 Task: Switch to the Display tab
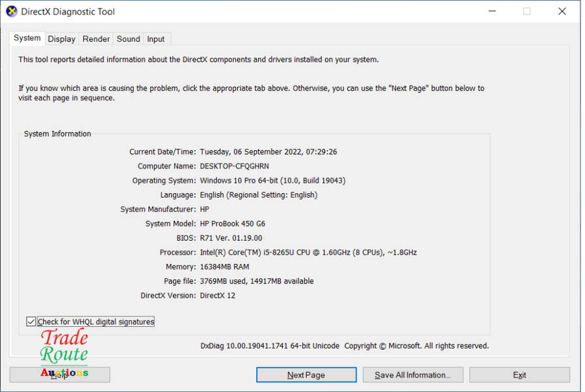click(62, 39)
